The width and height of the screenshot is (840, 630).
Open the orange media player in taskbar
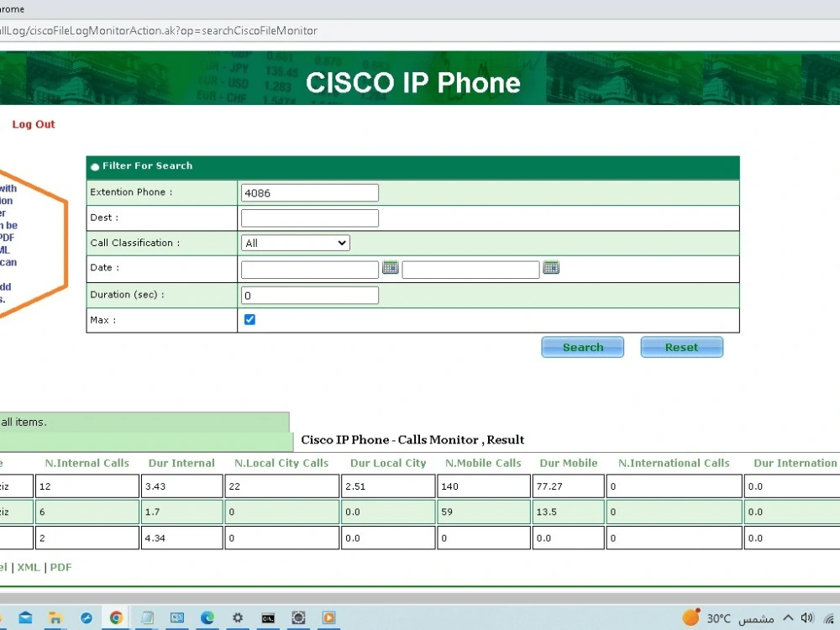tap(329, 617)
